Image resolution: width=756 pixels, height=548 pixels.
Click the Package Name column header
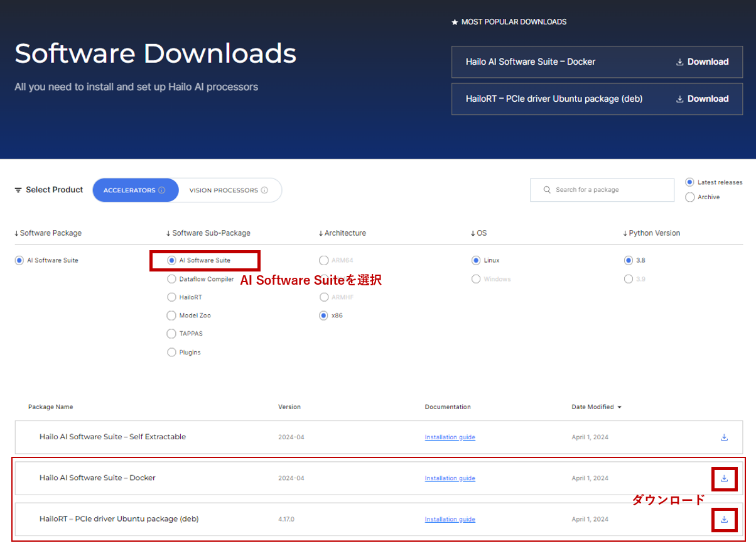tap(51, 407)
